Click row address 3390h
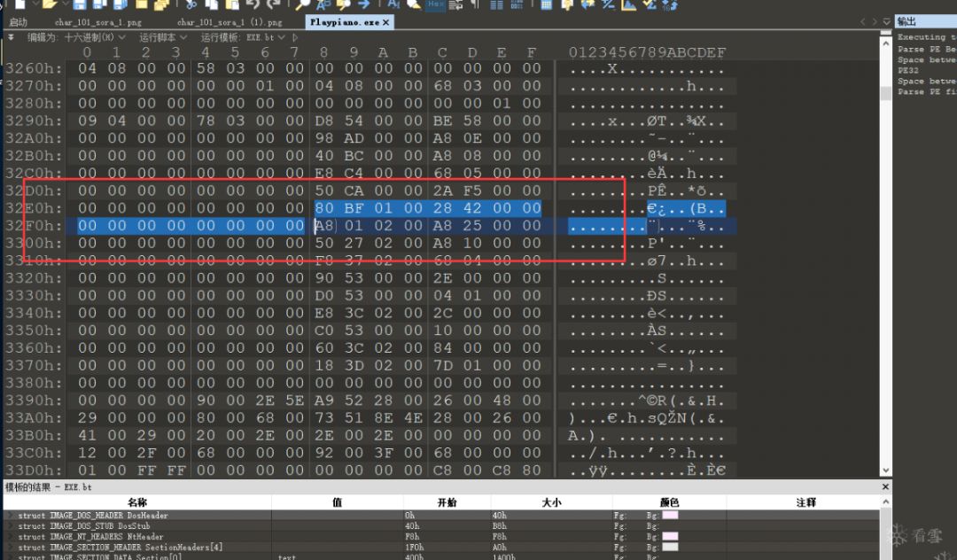957x560 pixels. click(x=34, y=401)
